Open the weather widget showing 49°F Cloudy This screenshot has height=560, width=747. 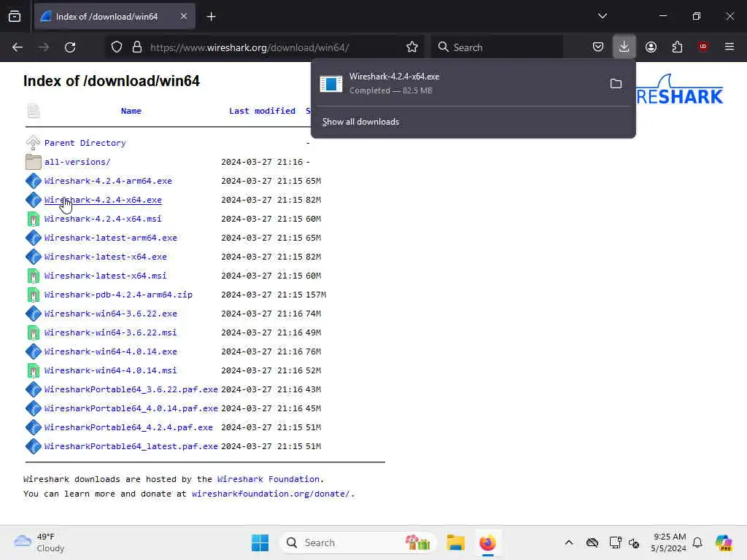point(39,542)
